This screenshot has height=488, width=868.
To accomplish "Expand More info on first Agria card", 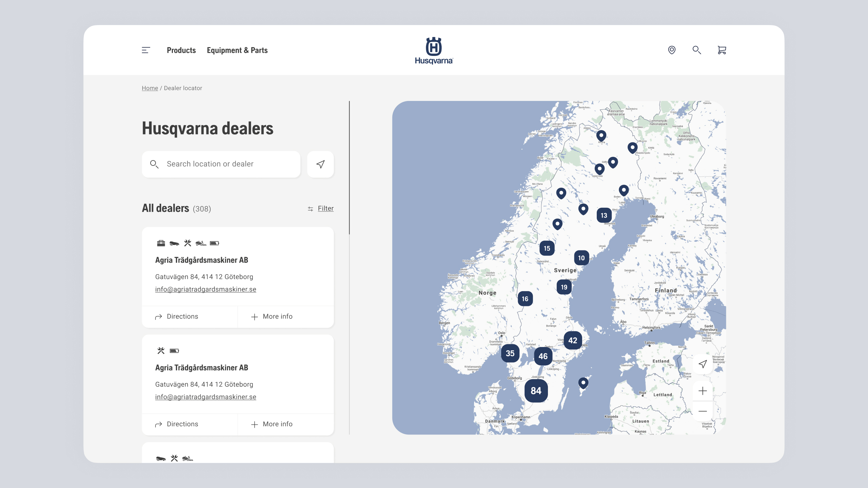I will point(286,317).
